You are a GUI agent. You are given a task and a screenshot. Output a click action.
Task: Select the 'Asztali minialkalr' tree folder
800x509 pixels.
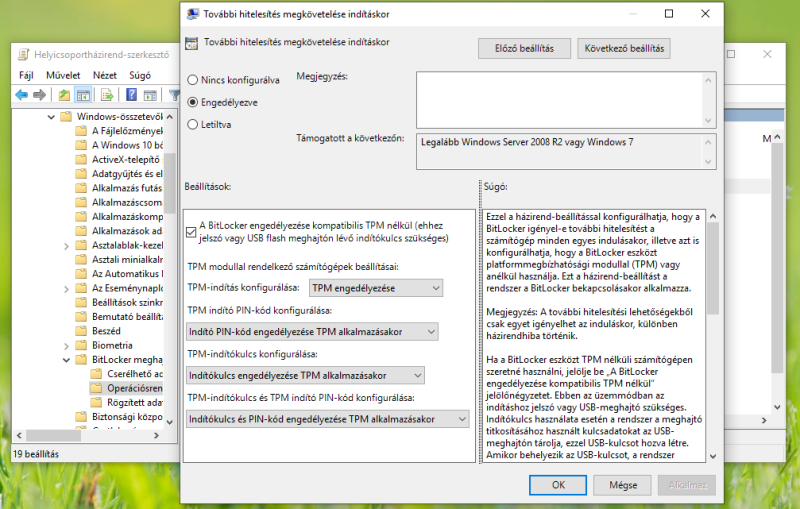click(x=119, y=260)
